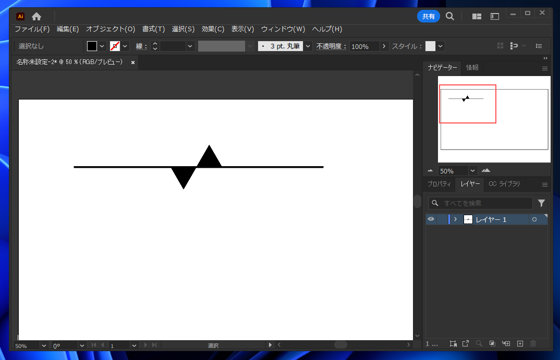Image resolution: width=560 pixels, height=360 pixels.
Task: Open the ファイル(F) menu
Action: click(x=32, y=29)
